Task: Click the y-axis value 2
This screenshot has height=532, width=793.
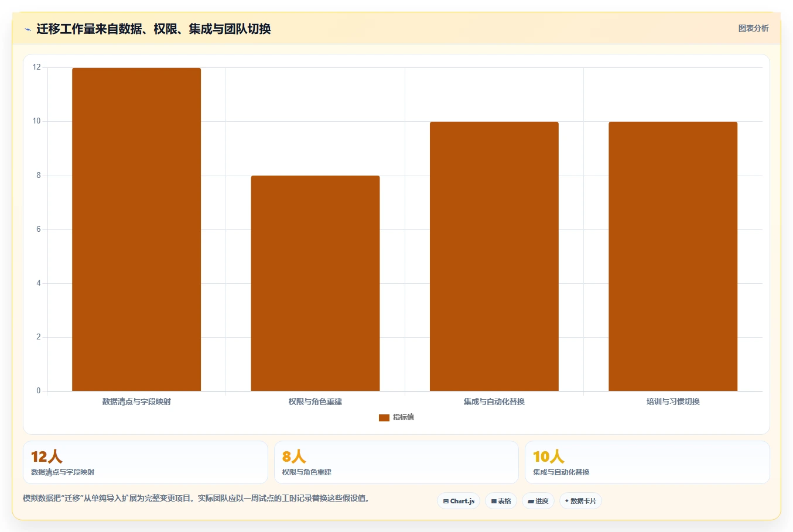Action: [x=39, y=337]
